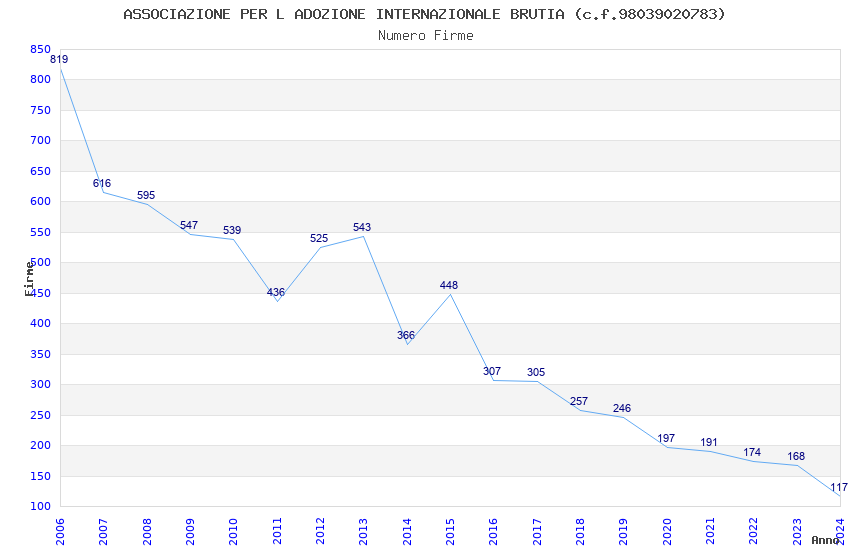Select the x-axis year 2023
This screenshot has width=850, height=550.
point(797,531)
